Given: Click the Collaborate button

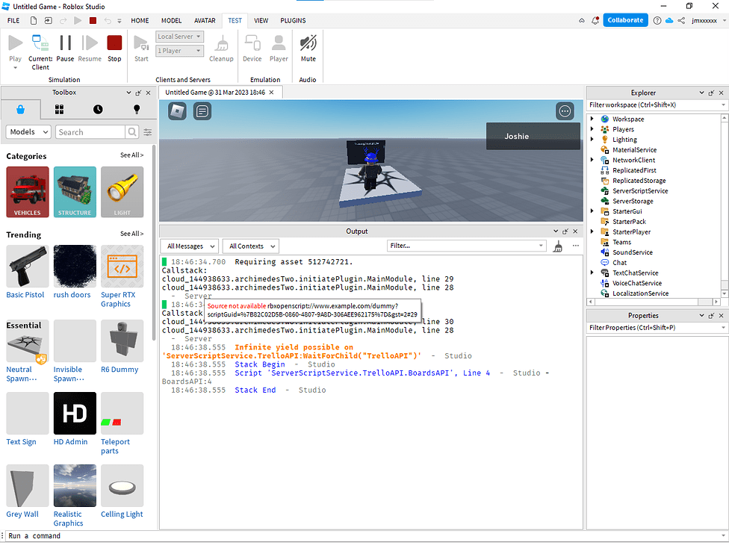Looking at the screenshot, I should (x=625, y=20).
